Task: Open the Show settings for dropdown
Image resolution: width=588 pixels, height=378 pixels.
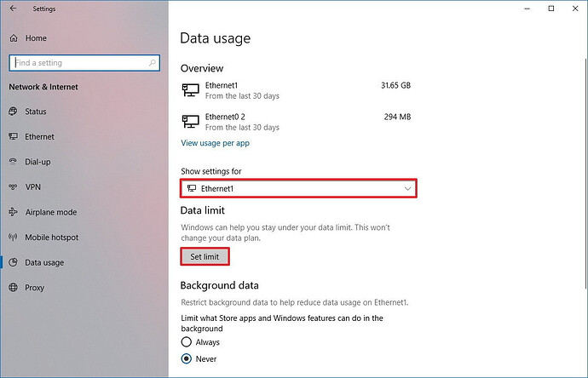Action: (298, 188)
